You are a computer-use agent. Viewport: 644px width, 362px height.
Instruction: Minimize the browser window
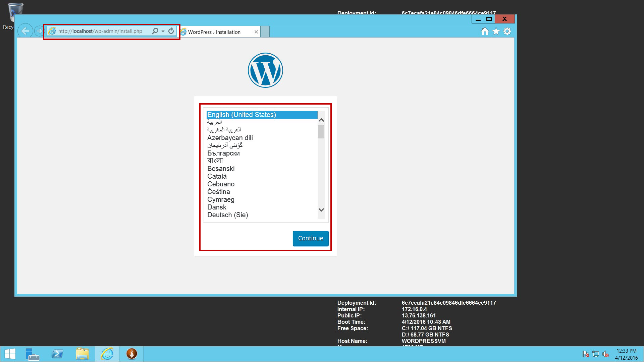click(x=478, y=19)
